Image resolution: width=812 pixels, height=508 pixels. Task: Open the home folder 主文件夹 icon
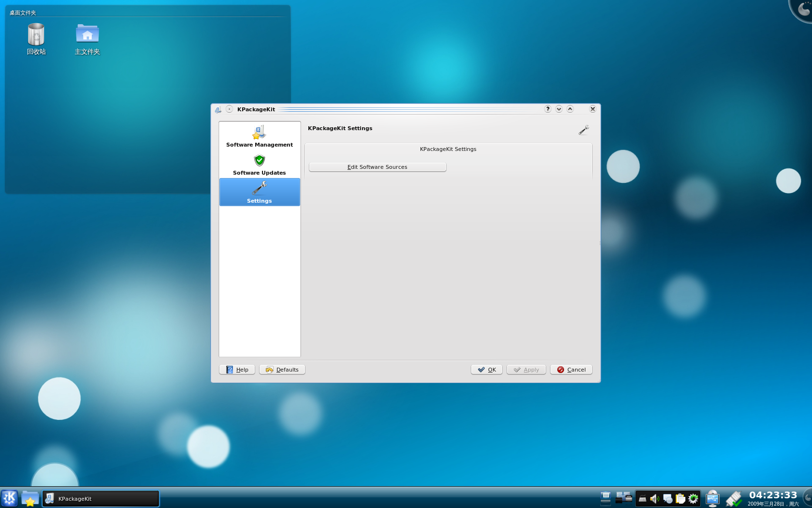click(87, 39)
